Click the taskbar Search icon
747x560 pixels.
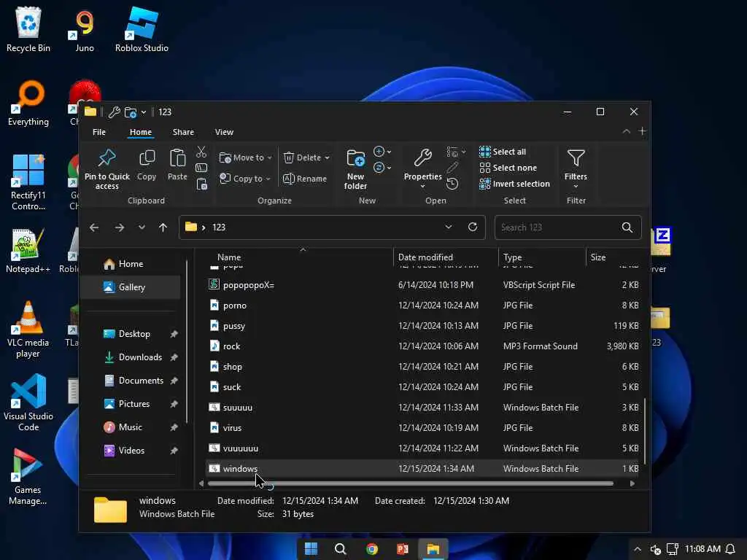coord(340,549)
